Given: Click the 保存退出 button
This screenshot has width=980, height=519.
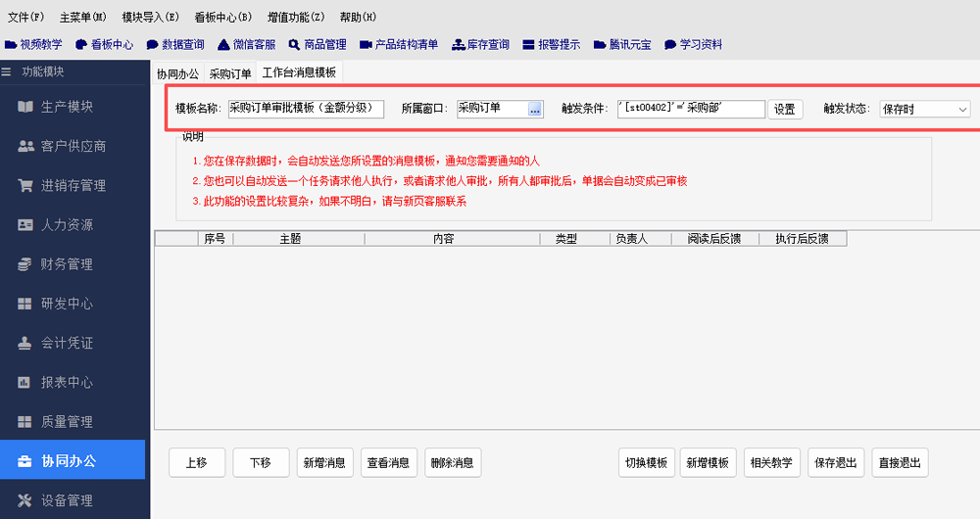Looking at the screenshot, I should (834, 462).
